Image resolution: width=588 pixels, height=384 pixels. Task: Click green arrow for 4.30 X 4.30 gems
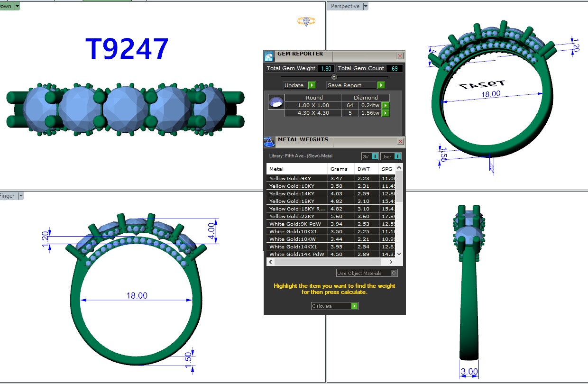tap(386, 113)
